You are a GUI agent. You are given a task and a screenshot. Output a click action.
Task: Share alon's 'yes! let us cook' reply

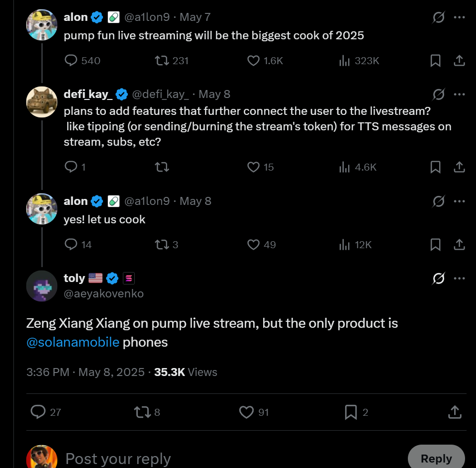pyautogui.click(x=459, y=245)
